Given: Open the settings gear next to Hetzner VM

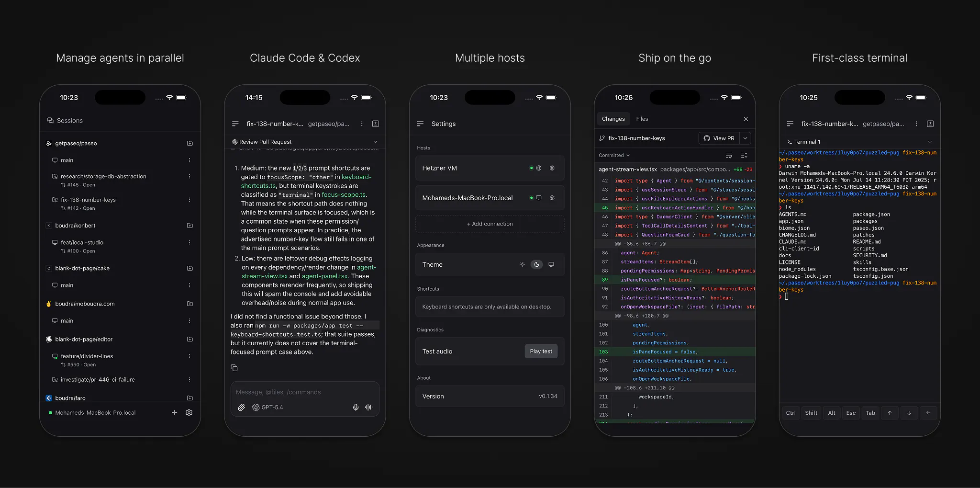Looking at the screenshot, I should 552,168.
